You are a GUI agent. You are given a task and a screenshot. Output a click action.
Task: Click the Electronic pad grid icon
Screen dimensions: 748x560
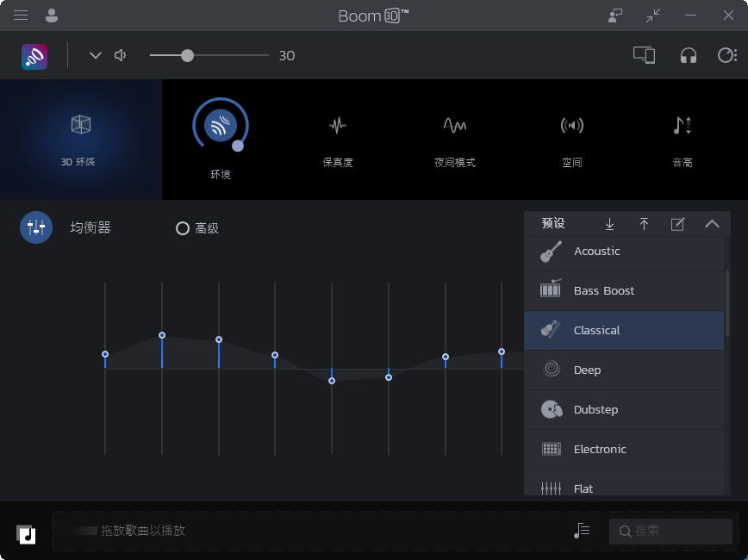(x=552, y=449)
